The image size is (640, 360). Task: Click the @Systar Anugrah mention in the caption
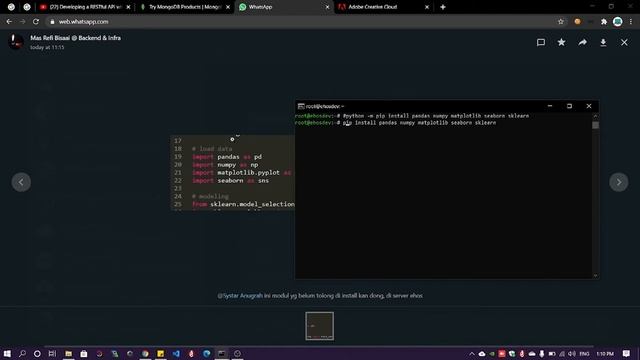coord(240,296)
